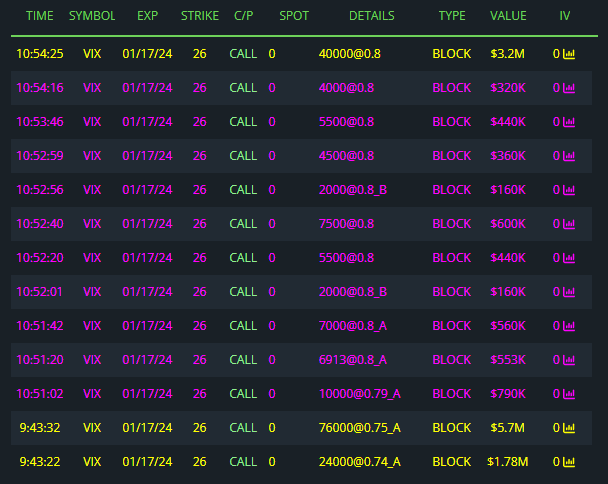Click the $1.78M value cell

coord(508,462)
